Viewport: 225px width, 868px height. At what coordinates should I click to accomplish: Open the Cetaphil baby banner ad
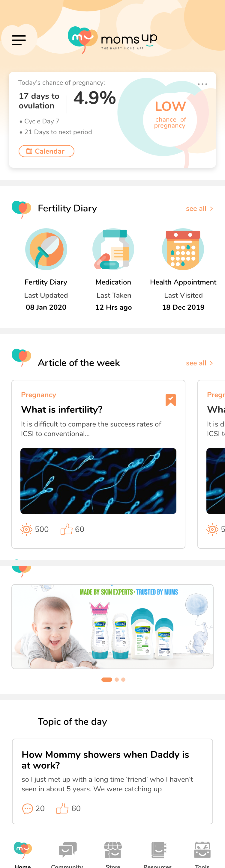112,626
